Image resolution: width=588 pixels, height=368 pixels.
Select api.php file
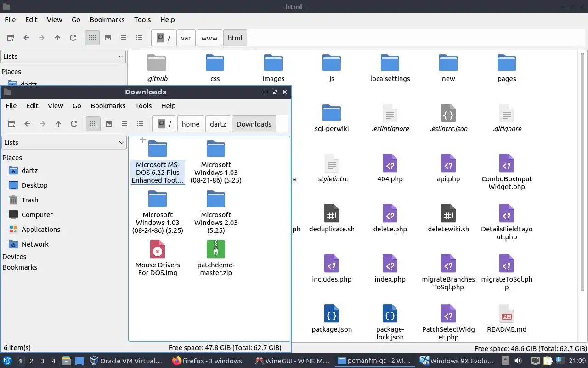click(x=448, y=168)
